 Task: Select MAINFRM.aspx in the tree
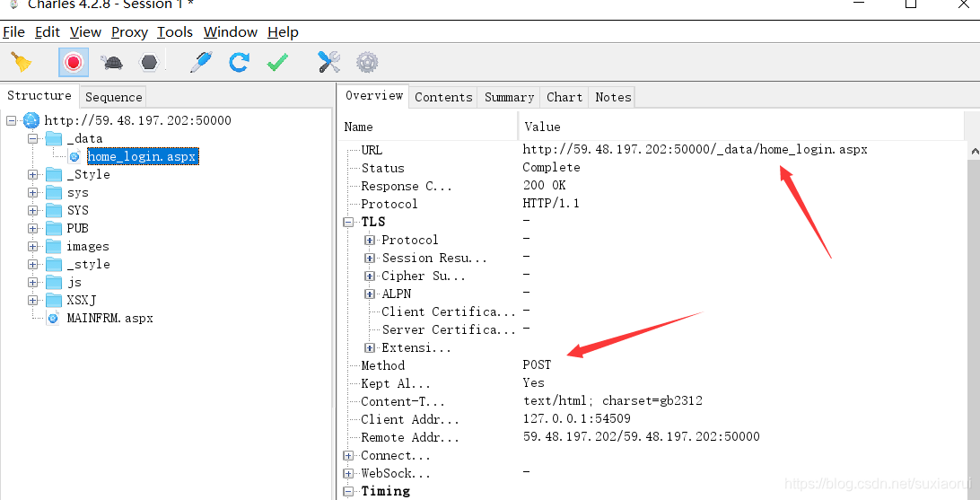[110, 318]
